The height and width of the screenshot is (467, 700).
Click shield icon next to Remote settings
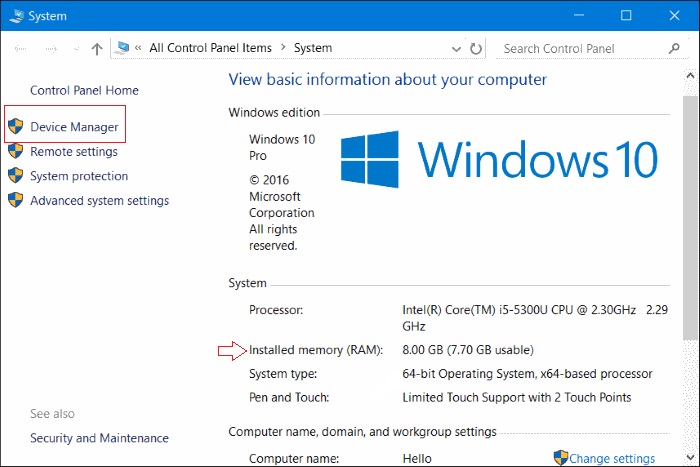coord(16,151)
